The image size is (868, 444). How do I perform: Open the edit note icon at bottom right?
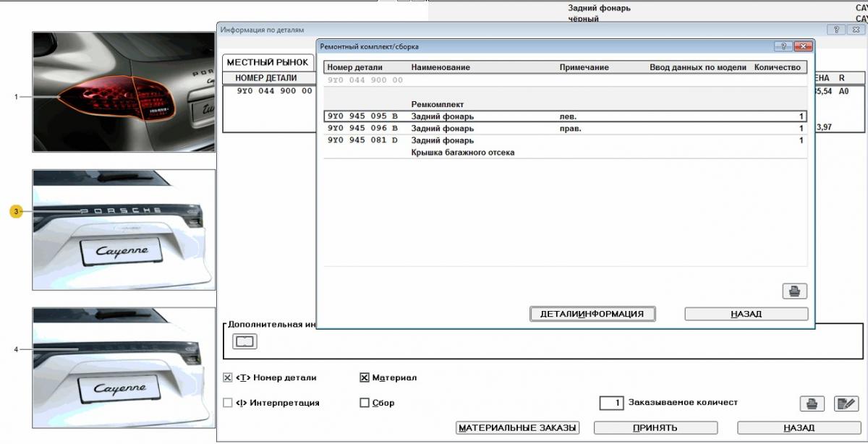[x=846, y=404]
